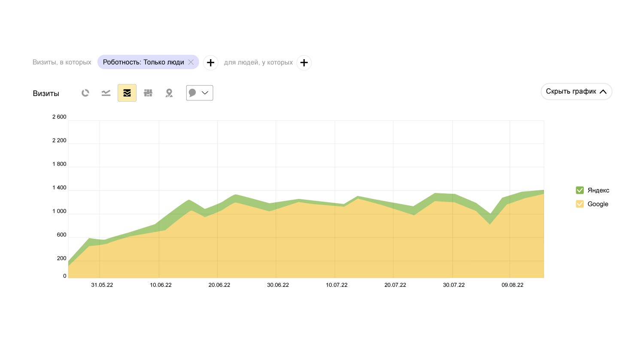Untick the Яндекс series checkbox
Viewport: 644px width, 343px height.
coord(580,190)
